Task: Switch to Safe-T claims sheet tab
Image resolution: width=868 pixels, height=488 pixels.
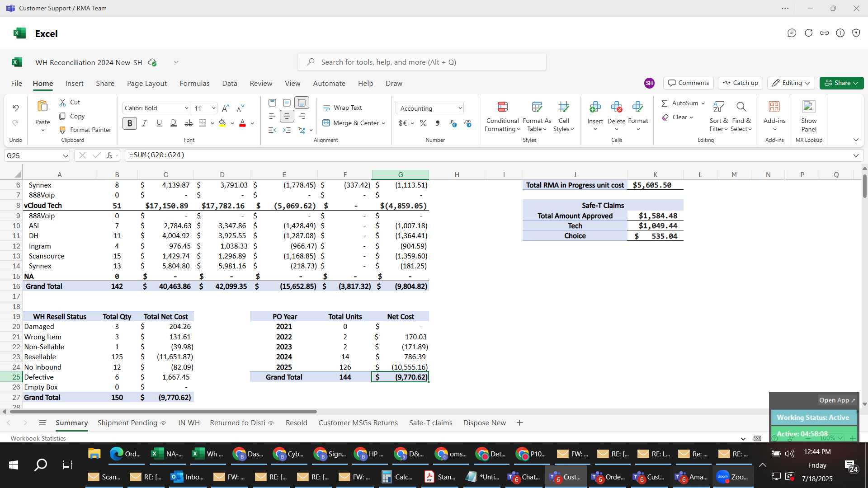Action: pos(430,423)
